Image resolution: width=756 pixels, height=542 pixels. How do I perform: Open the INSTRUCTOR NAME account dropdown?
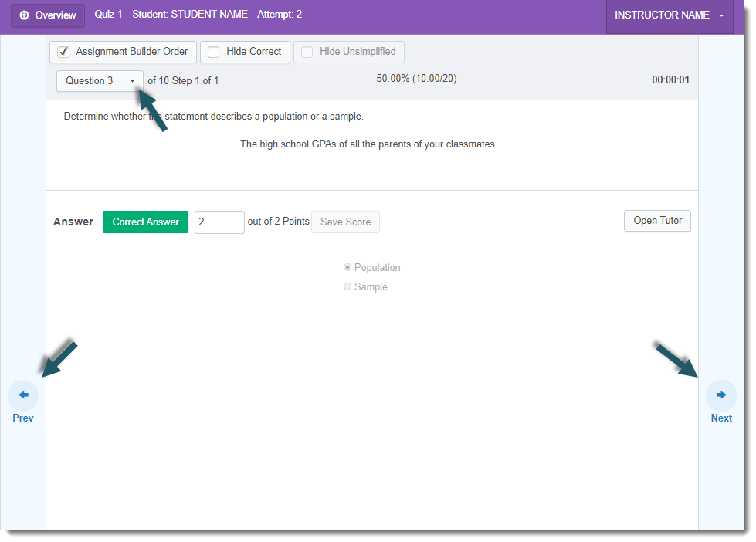tap(670, 15)
